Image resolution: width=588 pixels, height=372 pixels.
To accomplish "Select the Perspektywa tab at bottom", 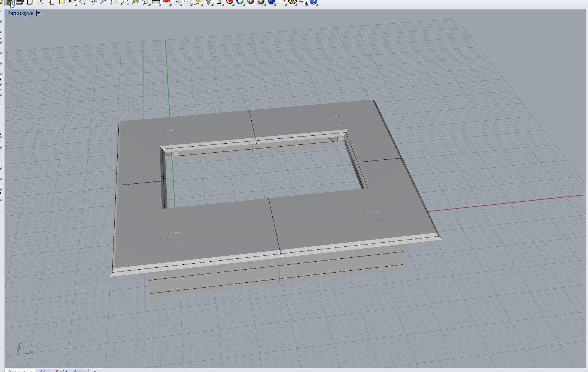I will [x=20, y=371].
